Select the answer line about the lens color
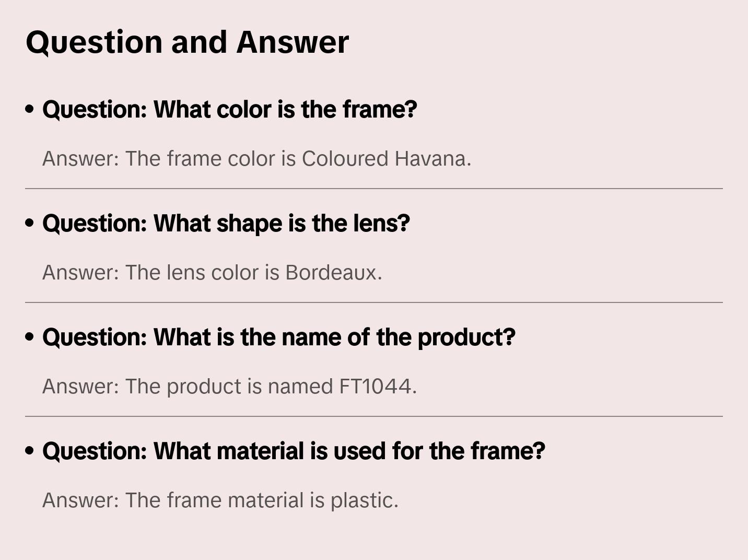Image resolution: width=748 pixels, height=560 pixels. (x=212, y=273)
